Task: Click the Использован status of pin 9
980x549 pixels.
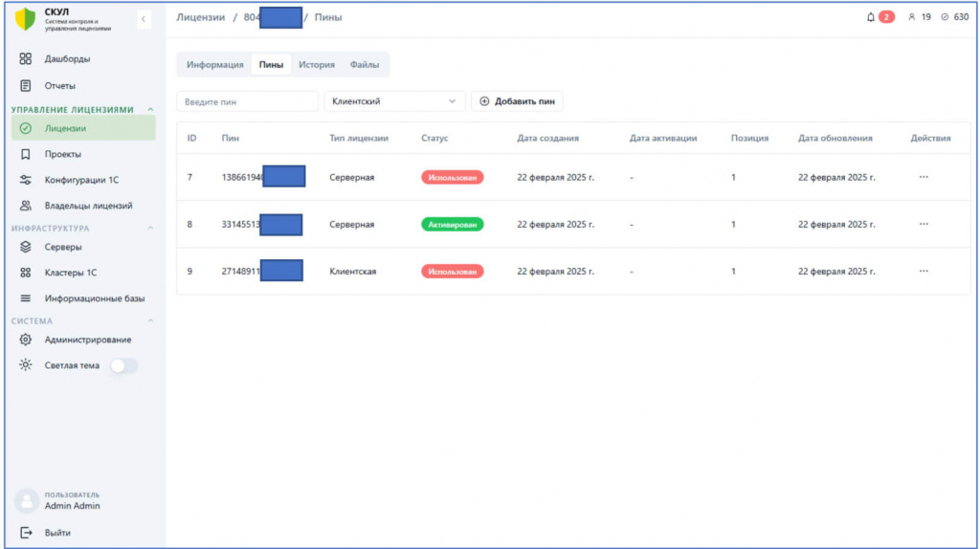Action: coord(452,272)
